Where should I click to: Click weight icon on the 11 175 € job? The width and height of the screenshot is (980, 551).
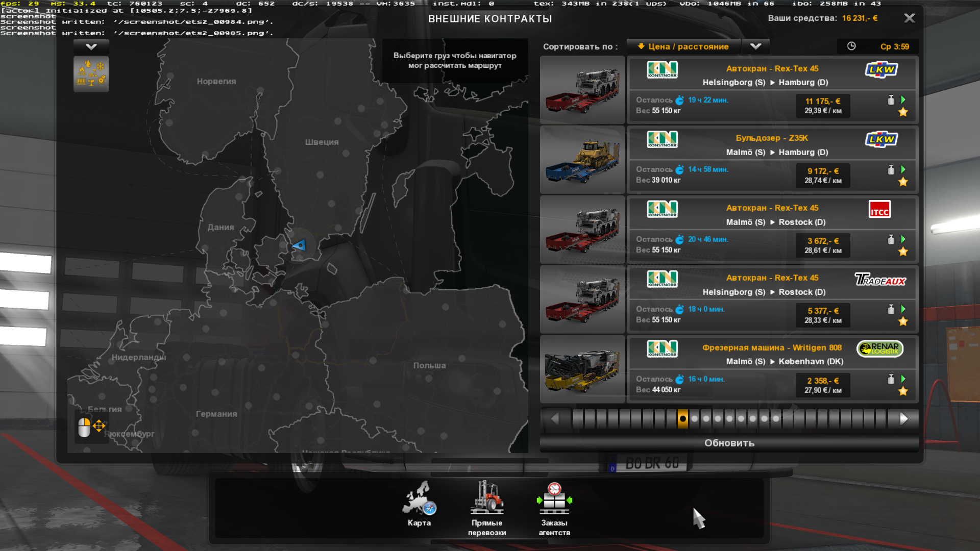click(891, 100)
